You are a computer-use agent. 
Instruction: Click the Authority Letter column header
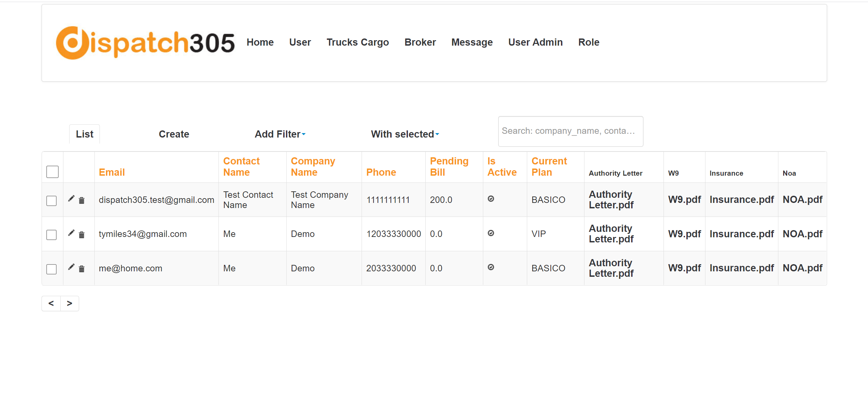[615, 173]
